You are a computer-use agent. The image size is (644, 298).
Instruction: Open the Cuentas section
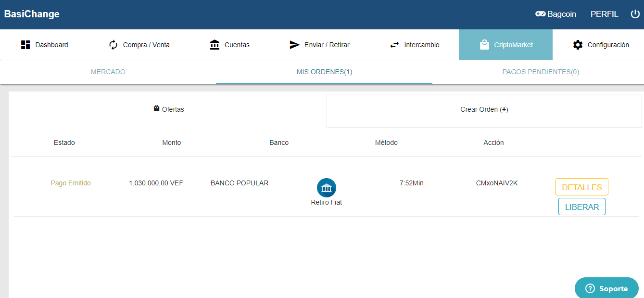click(230, 45)
